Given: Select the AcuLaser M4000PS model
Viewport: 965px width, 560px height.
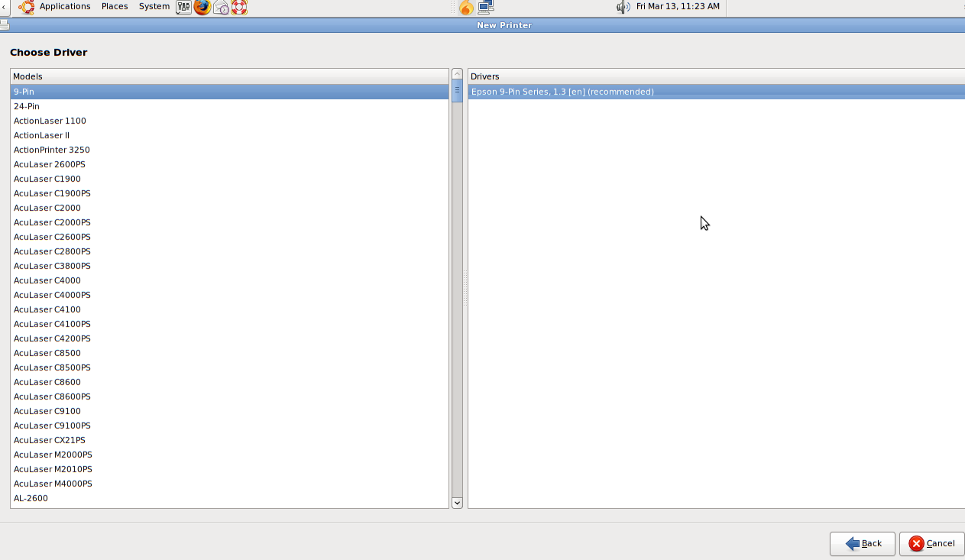Looking at the screenshot, I should tap(229, 484).
